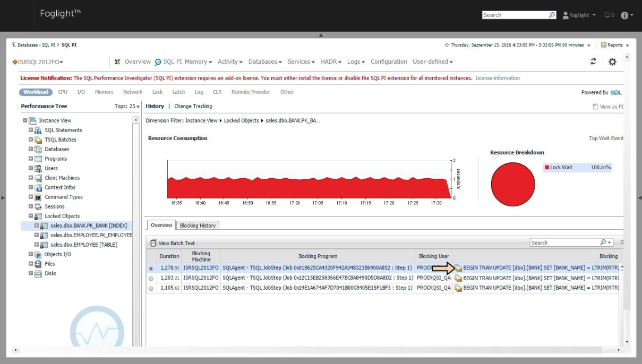Collapse the Locked Objects node
Image resolution: width=642 pixels, height=364 pixels.
point(31,216)
